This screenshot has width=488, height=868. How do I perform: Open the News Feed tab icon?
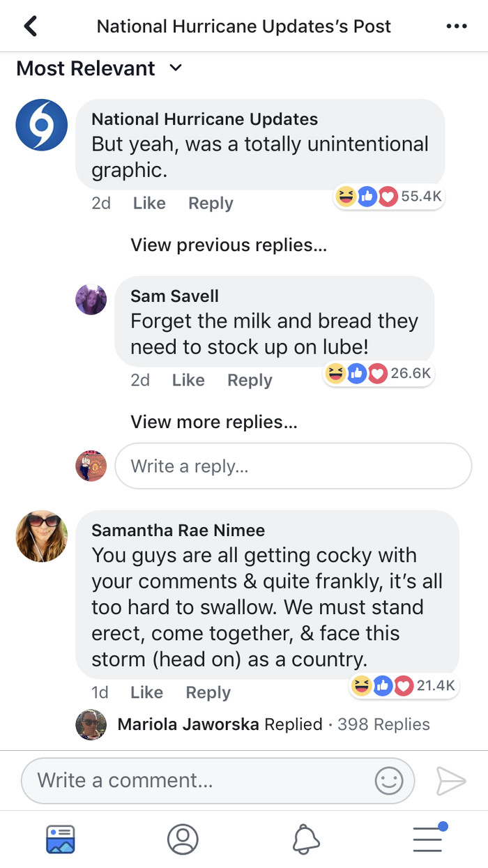[x=61, y=839]
